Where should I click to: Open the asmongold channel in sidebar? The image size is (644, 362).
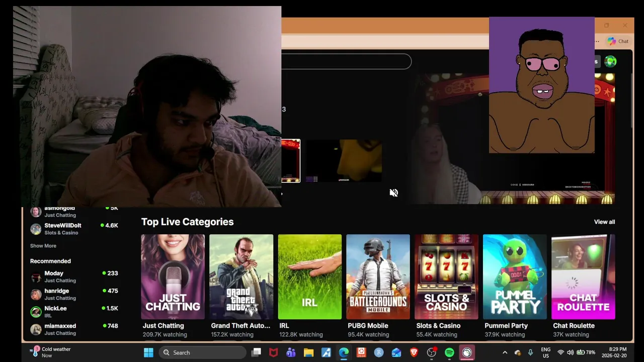74,212
